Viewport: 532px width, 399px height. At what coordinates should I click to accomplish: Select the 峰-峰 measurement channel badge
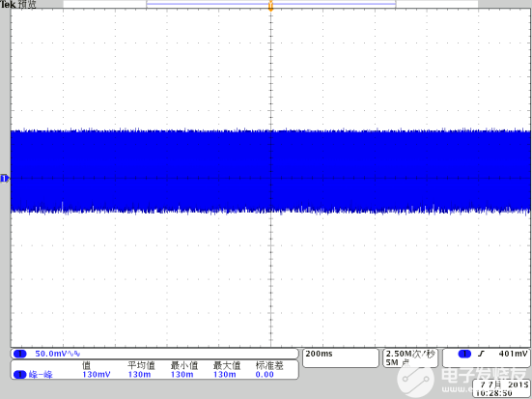pyautogui.click(x=19, y=375)
